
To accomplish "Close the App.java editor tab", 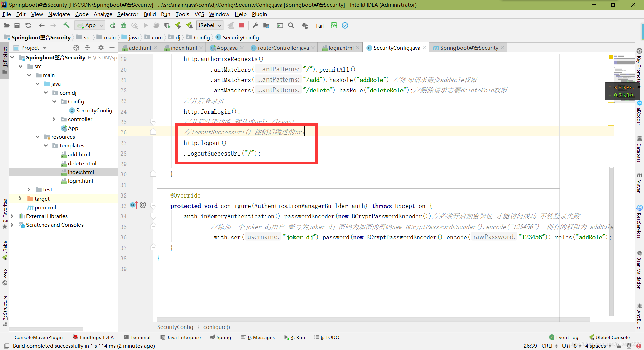I will 242,48.
